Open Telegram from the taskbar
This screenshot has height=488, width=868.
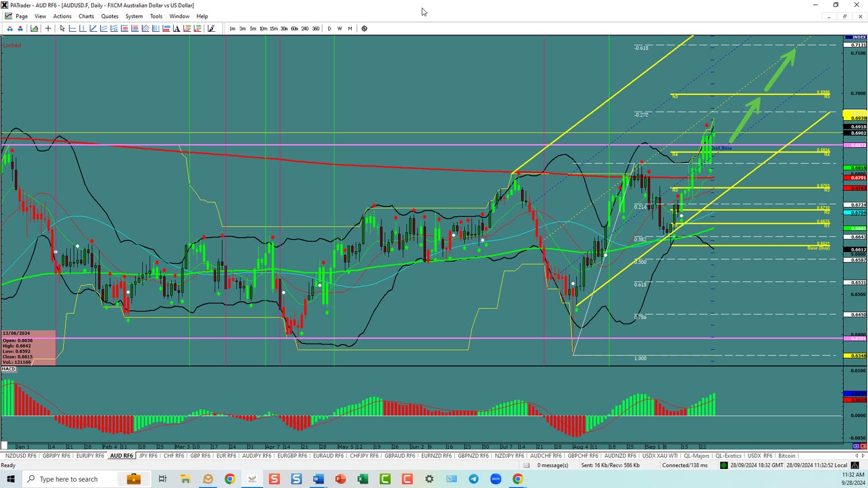(473, 479)
